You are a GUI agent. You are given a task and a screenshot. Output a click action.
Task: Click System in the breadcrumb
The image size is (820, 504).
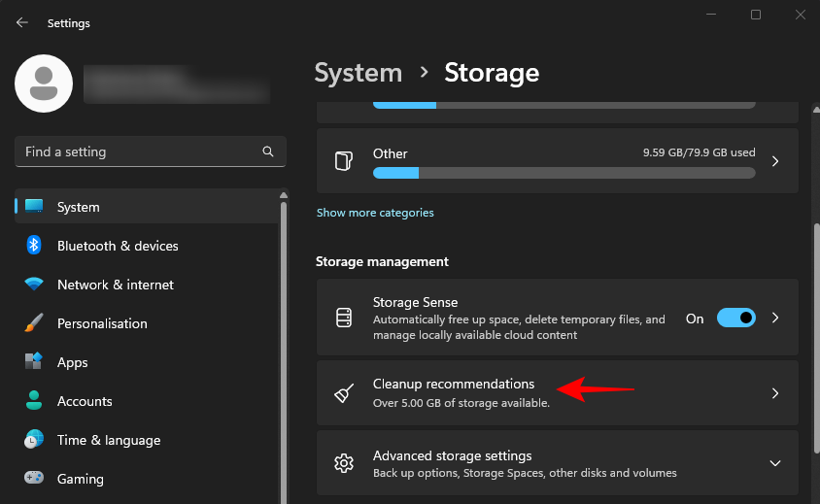[358, 73]
